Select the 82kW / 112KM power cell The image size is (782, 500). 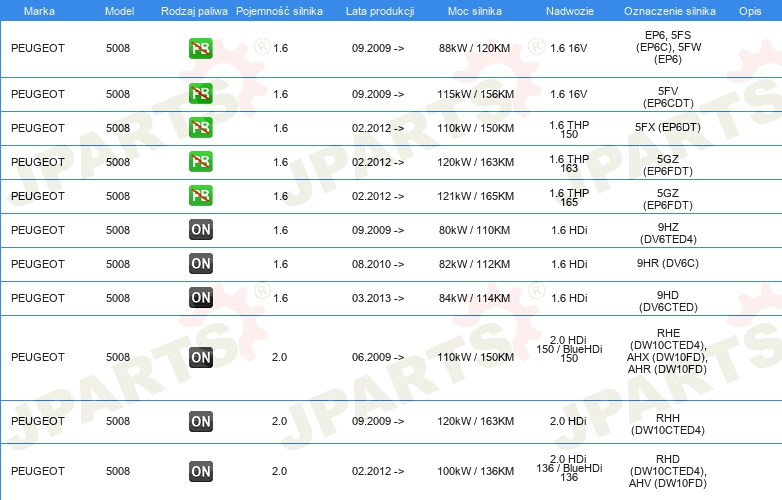[x=474, y=264]
